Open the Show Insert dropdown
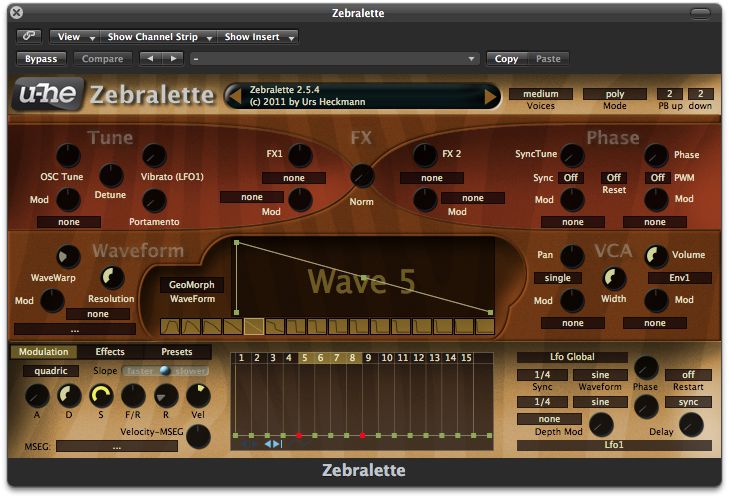The width and height of the screenshot is (729, 498). pyautogui.click(x=258, y=36)
